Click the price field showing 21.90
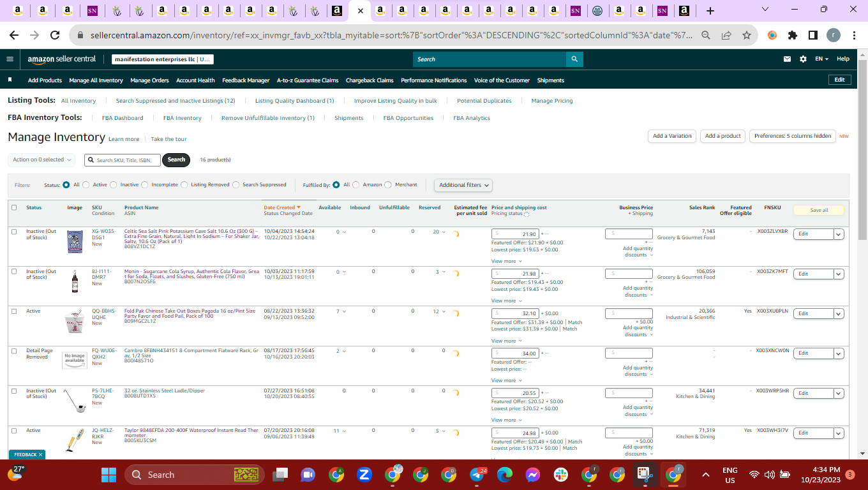This screenshot has height=490, width=868. 514,234
